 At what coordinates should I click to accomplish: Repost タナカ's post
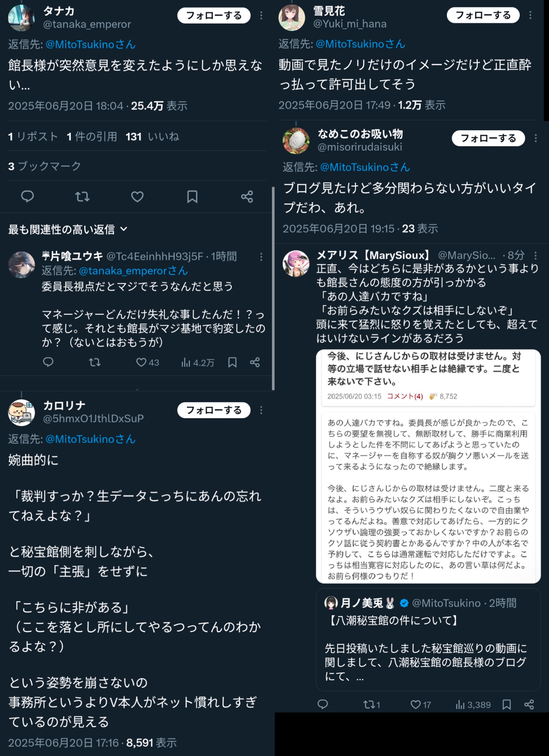[82, 196]
